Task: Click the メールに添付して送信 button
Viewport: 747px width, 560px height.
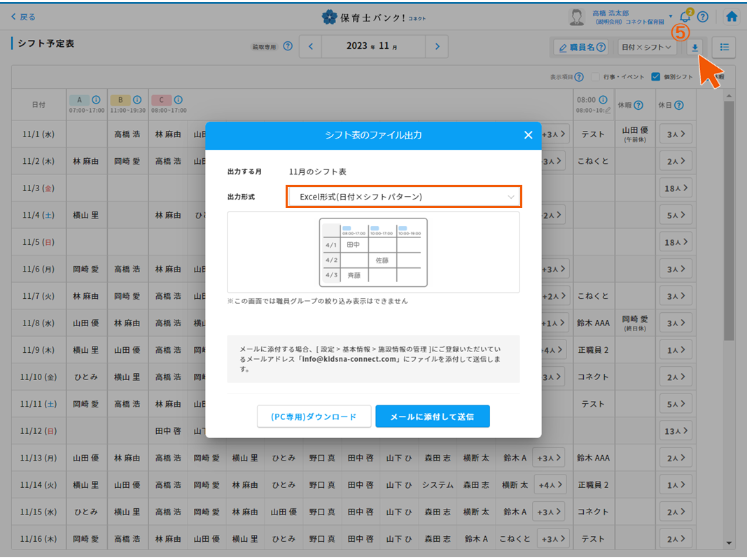Action: [x=432, y=416]
